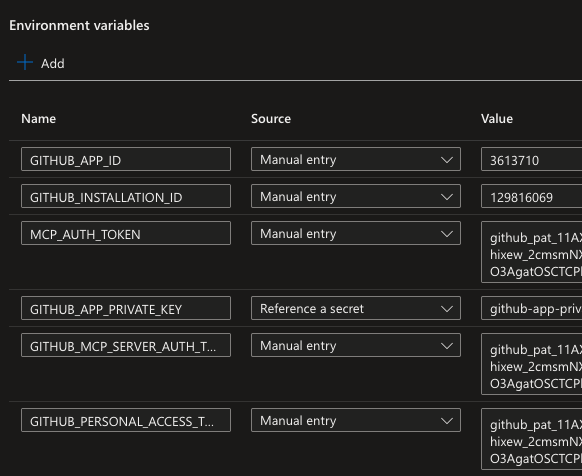Image resolution: width=582 pixels, height=476 pixels.
Task: Click the plus icon next to Add
Action: pos(25,62)
